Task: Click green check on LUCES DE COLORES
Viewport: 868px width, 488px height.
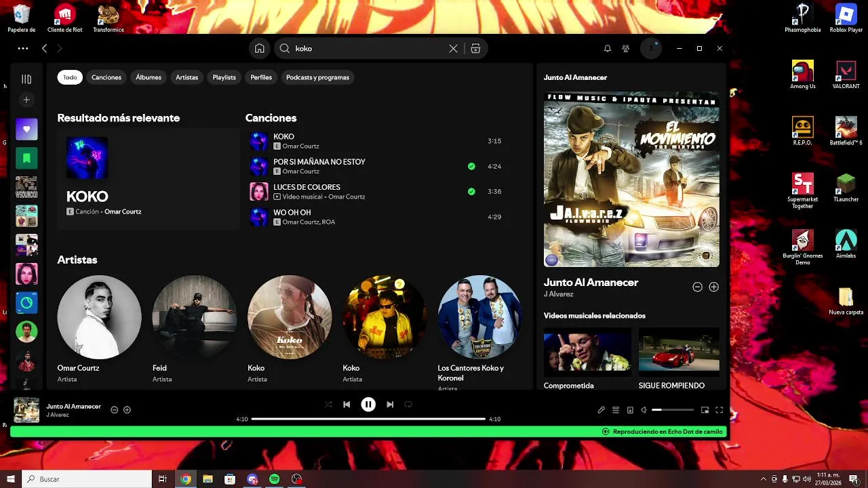Action: 471,191
